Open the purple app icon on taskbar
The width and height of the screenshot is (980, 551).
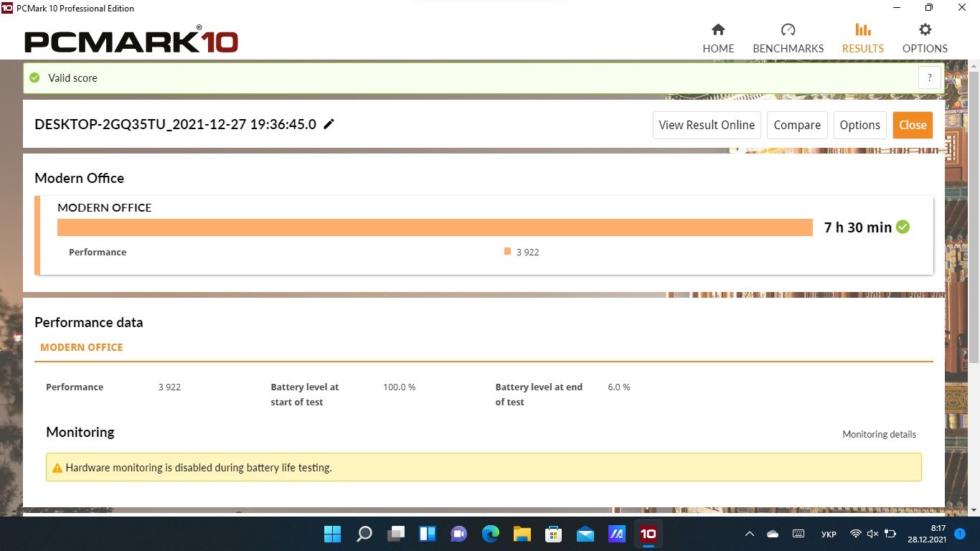tap(617, 534)
